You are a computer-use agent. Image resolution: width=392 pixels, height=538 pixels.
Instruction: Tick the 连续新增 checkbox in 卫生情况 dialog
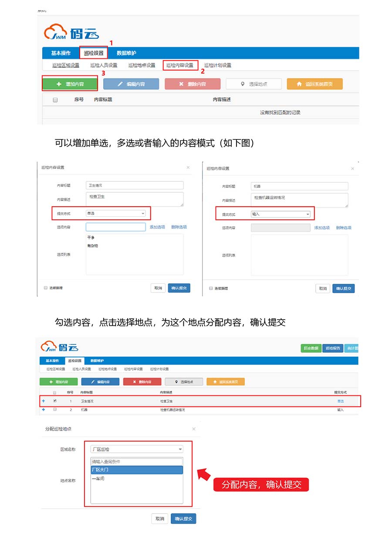(46, 288)
